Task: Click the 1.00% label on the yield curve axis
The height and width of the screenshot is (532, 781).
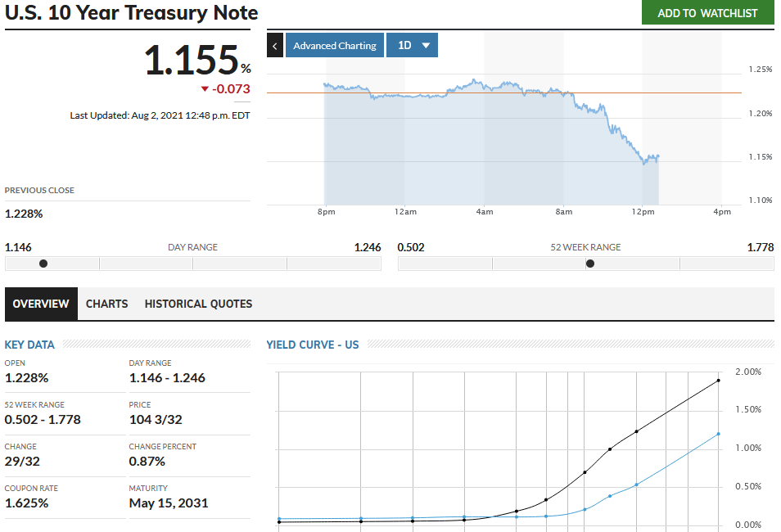Action: (748, 448)
